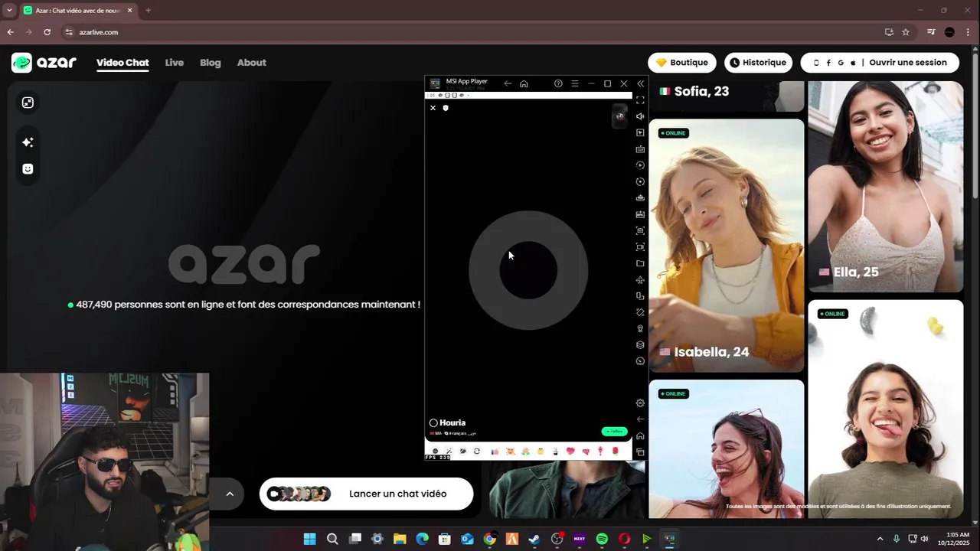
Task: Open MSI App Player settings gear
Action: click(640, 403)
